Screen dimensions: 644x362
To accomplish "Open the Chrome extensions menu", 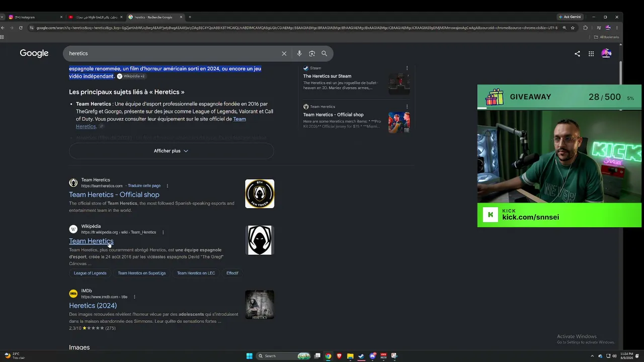I will (x=585, y=28).
